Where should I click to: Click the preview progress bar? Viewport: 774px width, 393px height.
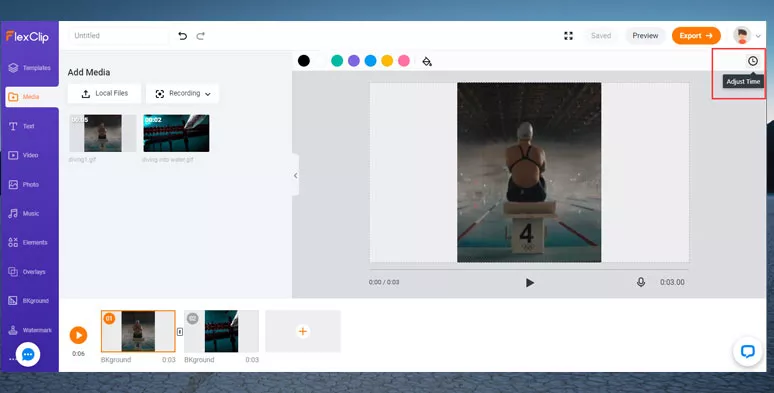point(529,270)
